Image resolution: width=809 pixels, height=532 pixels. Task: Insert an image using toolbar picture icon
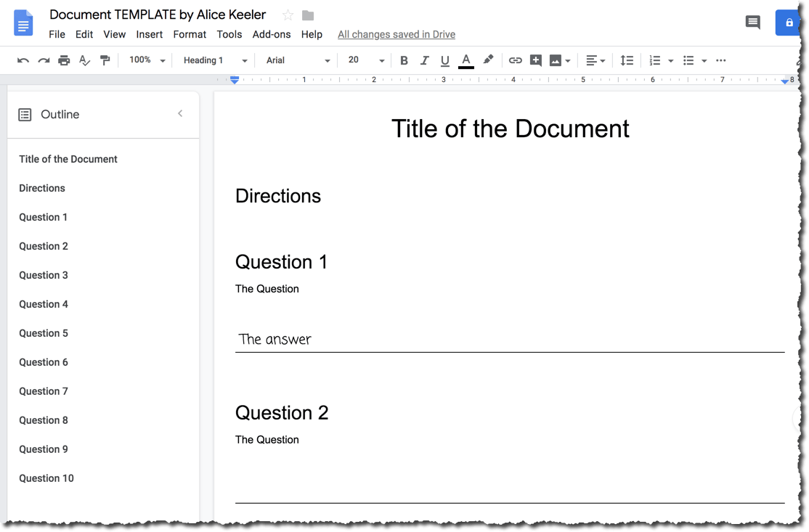click(x=555, y=60)
